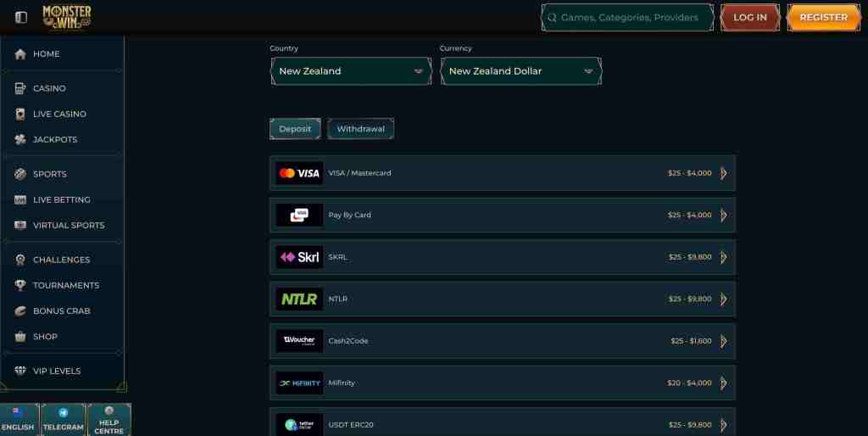Click the VISA / Mastercard label text
The image size is (868, 436).
[359, 173]
